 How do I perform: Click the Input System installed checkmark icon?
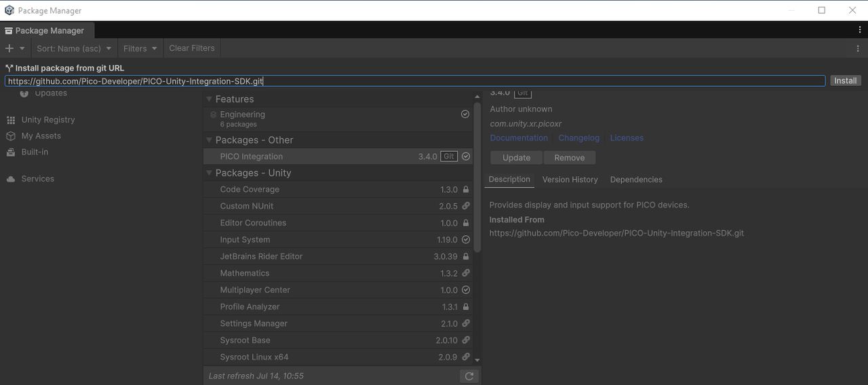[466, 240]
